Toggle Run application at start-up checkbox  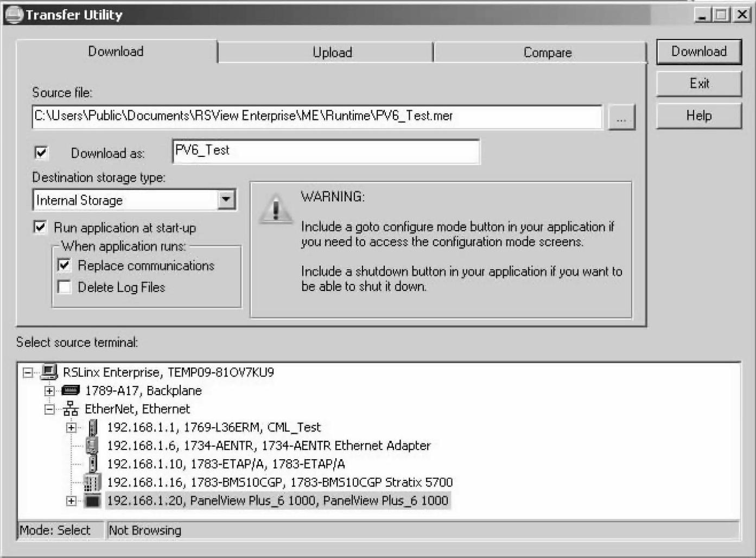click(x=40, y=227)
